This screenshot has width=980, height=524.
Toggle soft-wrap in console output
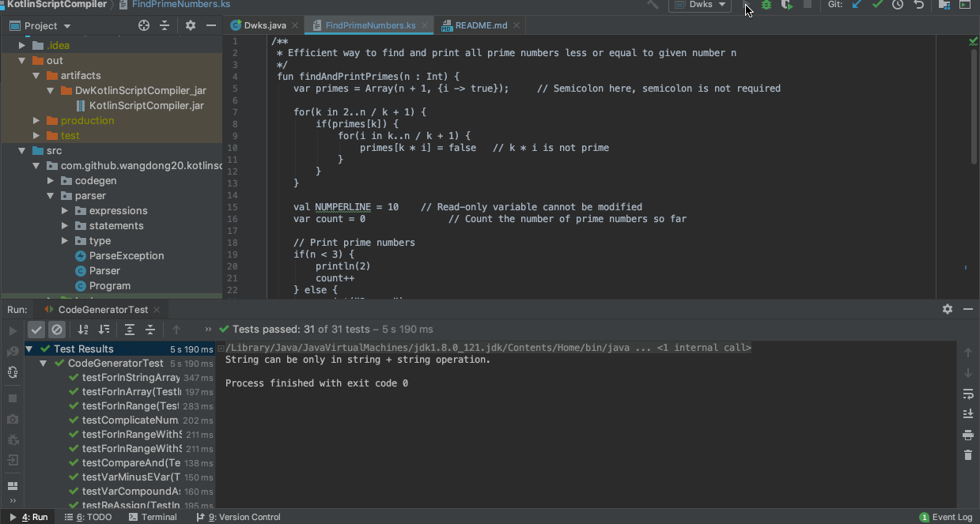[968, 394]
